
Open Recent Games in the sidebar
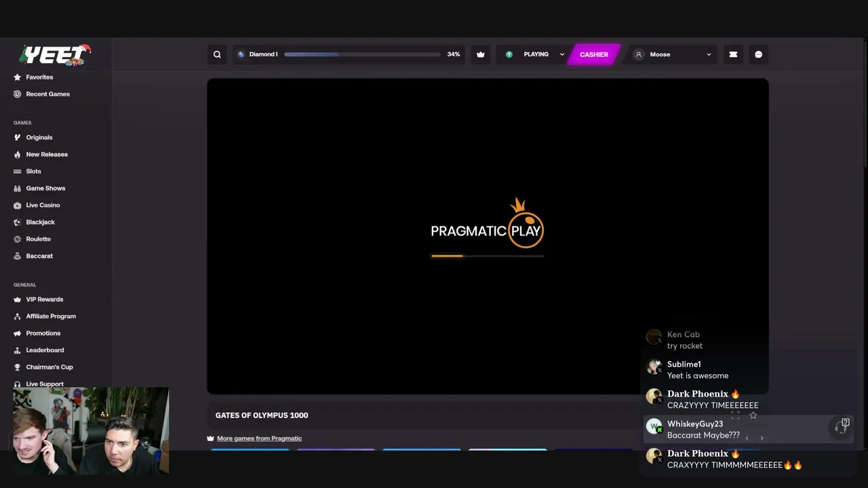[41, 94]
